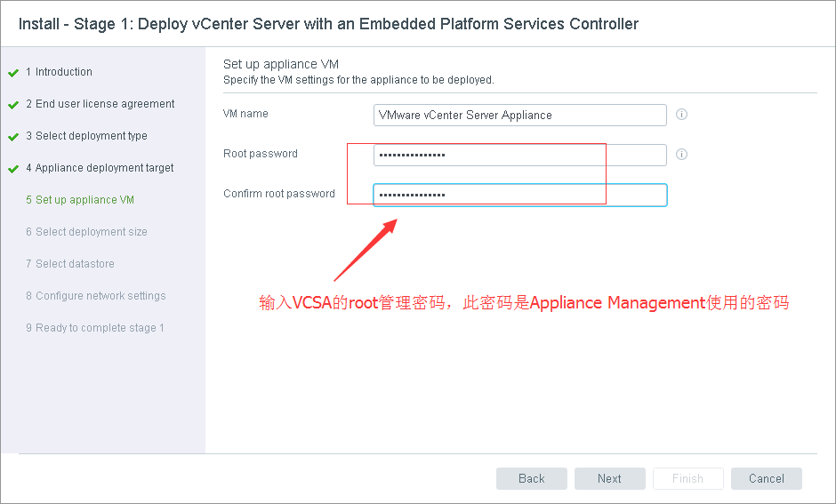Select step 8 Configure network settings

[x=96, y=296]
